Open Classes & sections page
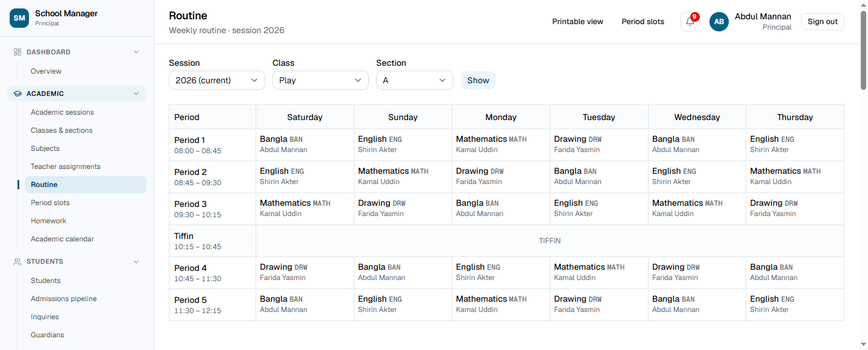868x350 pixels. pyautogui.click(x=85, y=130)
